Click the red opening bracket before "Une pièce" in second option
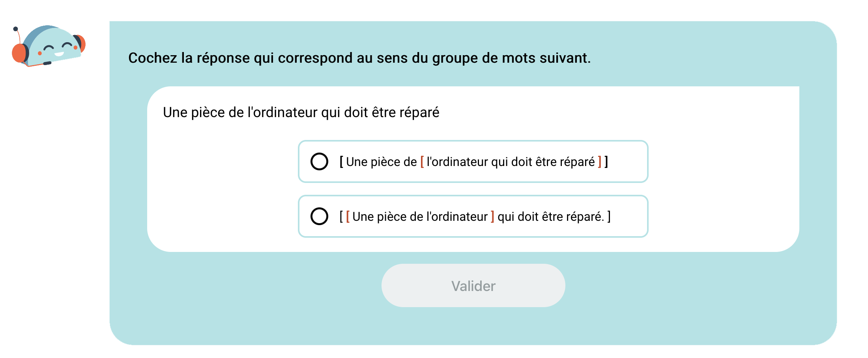The width and height of the screenshot is (868, 358). 348,216
